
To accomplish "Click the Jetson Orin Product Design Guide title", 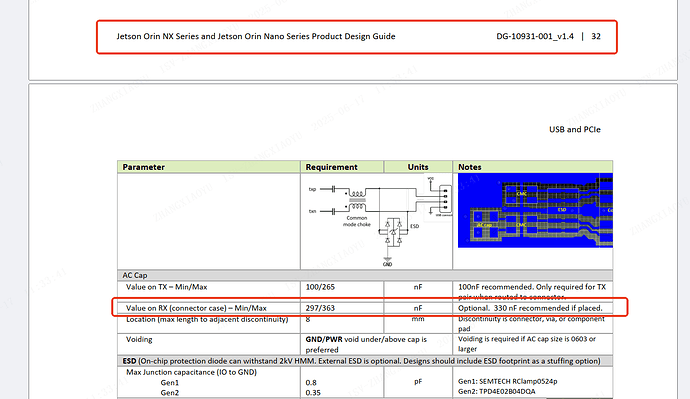I will click(x=256, y=37).
